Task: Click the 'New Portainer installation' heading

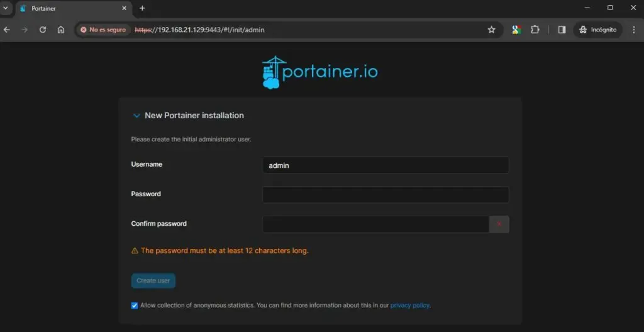Action: coord(194,116)
